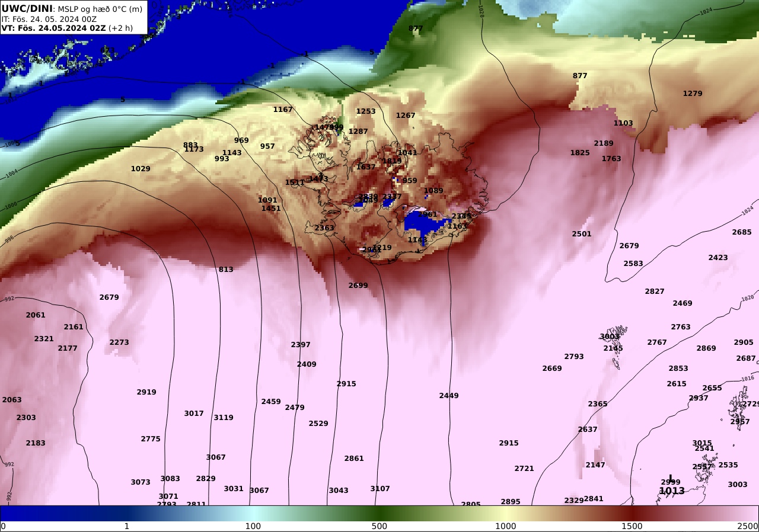
Task: Click the height value 2861
Action: [354, 459]
